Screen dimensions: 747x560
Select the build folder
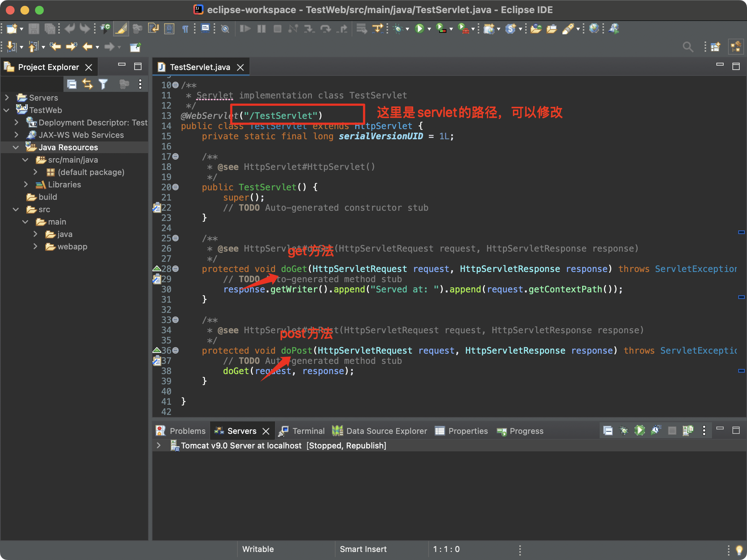pyautogui.click(x=42, y=197)
